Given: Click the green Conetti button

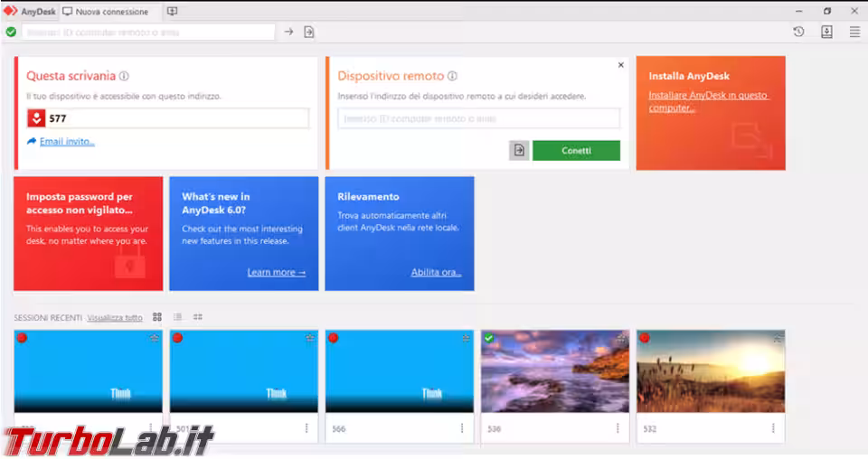Looking at the screenshot, I should click(x=576, y=150).
